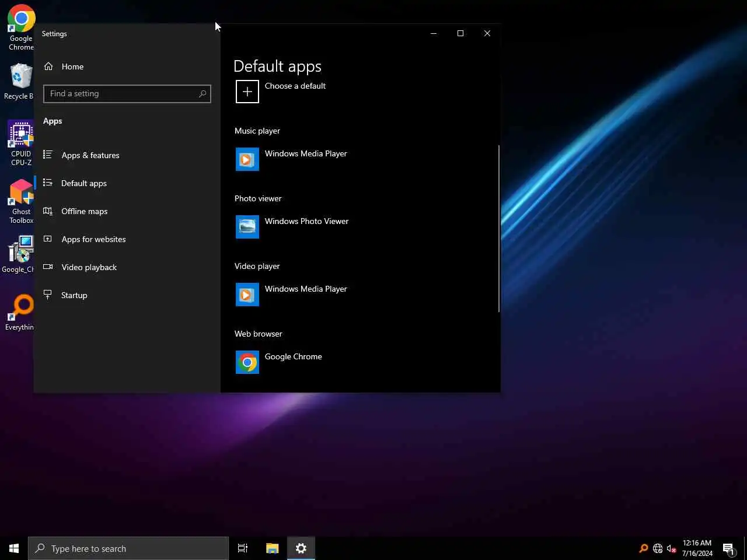Select the Everything desktop shortcut icon

coord(20,313)
